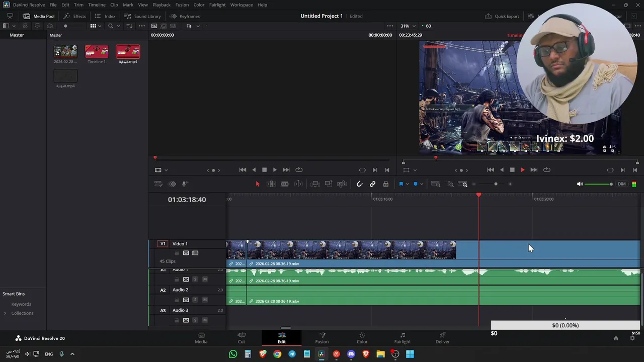The image size is (644, 362).
Task: Open the flag color dropdown arrow
Action: tap(408, 184)
